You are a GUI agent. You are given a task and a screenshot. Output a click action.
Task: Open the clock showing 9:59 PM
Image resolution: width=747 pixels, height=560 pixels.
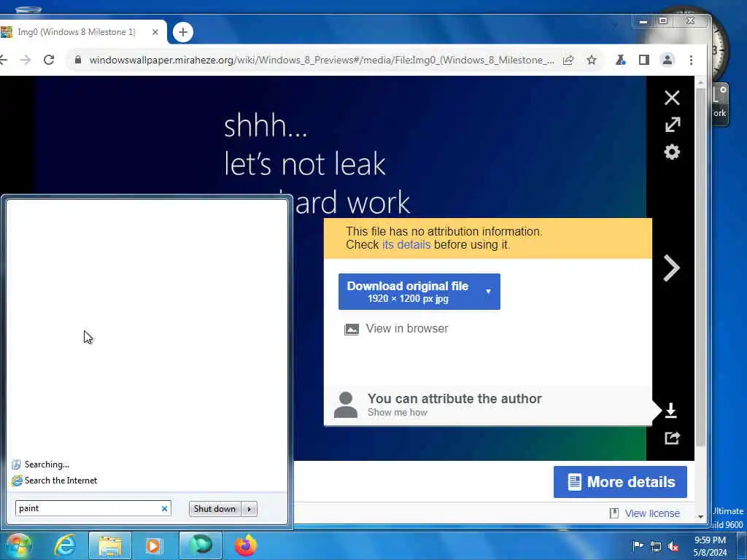(x=710, y=546)
